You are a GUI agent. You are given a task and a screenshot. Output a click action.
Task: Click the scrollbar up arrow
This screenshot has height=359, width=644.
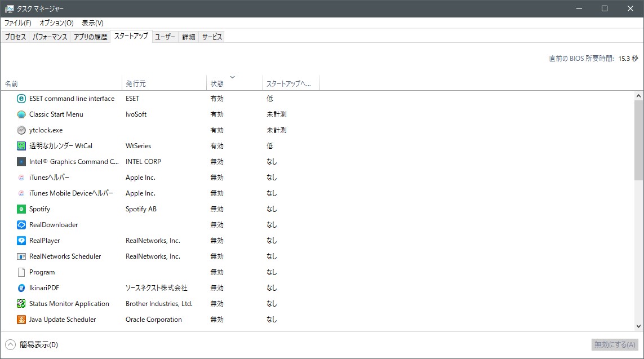point(638,96)
